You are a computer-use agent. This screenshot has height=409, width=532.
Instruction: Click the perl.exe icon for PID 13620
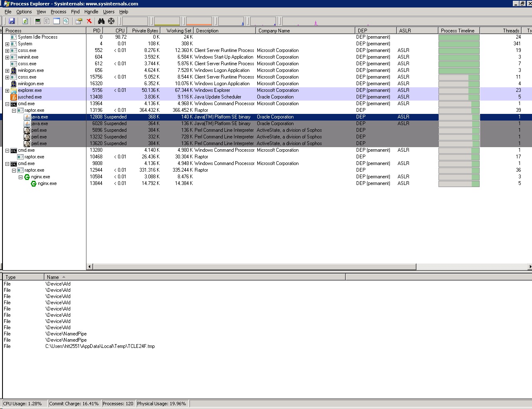coord(27,143)
